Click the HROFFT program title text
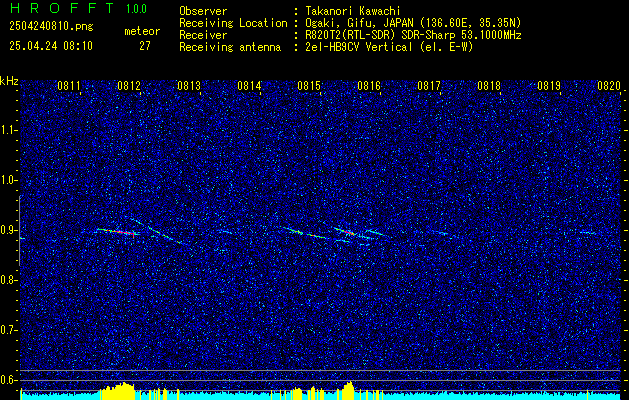 [61, 8]
